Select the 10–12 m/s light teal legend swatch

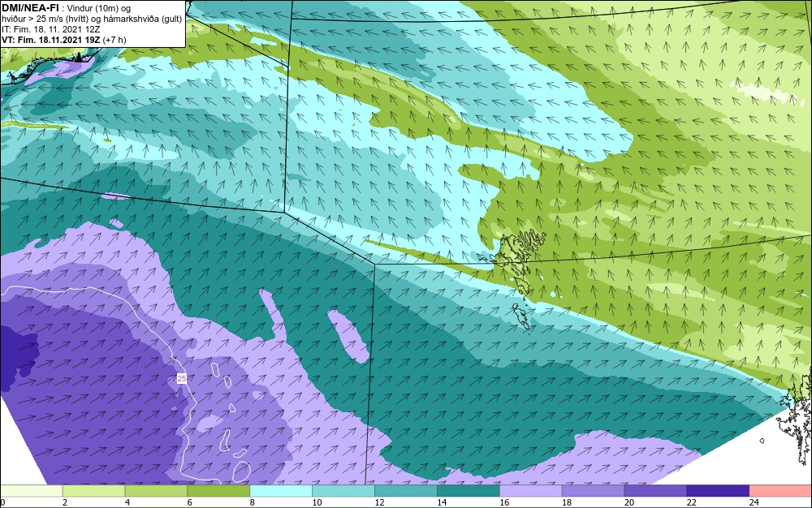(x=343, y=490)
